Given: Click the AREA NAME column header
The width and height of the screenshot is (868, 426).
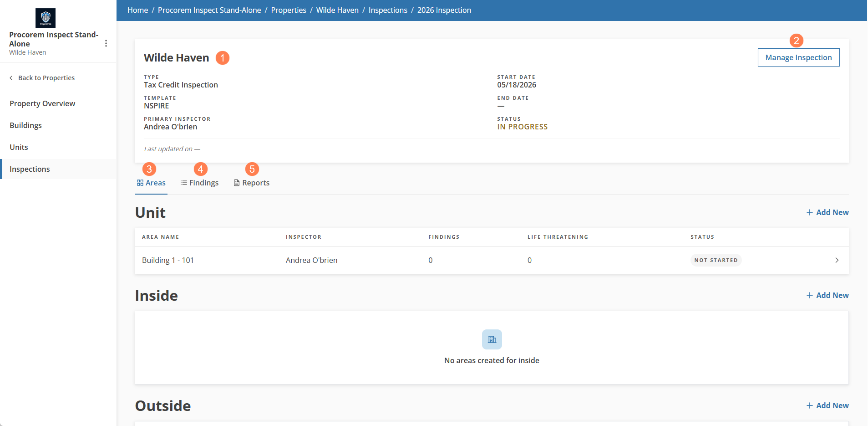Looking at the screenshot, I should (161, 237).
